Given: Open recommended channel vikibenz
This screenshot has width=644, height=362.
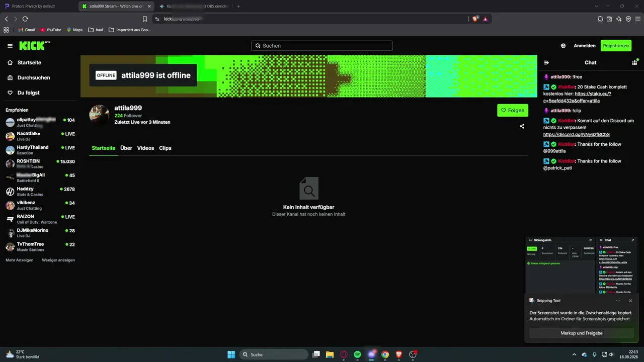Looking at the screenshot, I should [40, 205].
